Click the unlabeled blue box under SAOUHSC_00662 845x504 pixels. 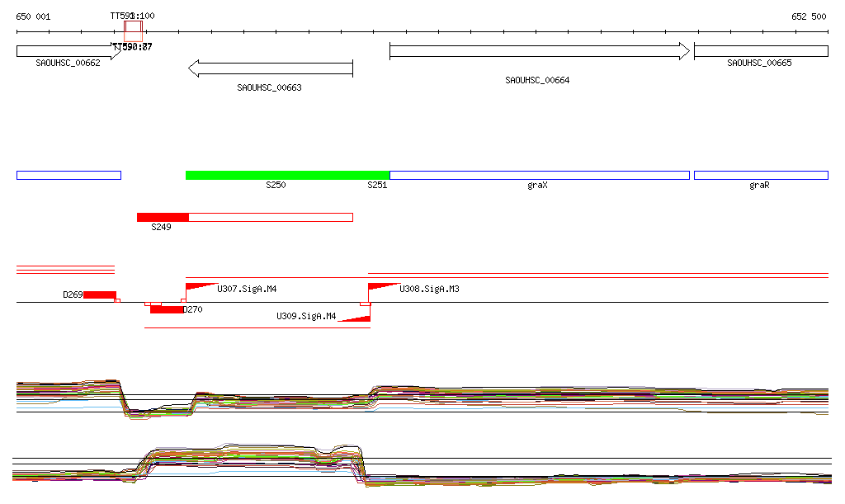click(x=69, y=175)
